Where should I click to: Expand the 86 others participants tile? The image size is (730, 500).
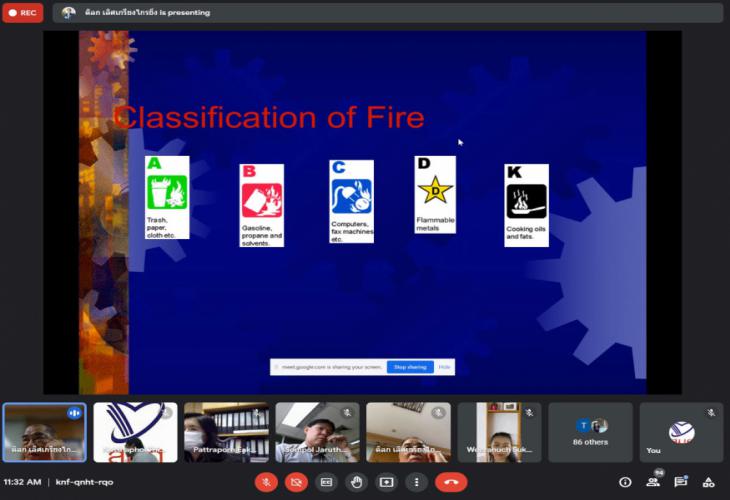pos(591,432)
